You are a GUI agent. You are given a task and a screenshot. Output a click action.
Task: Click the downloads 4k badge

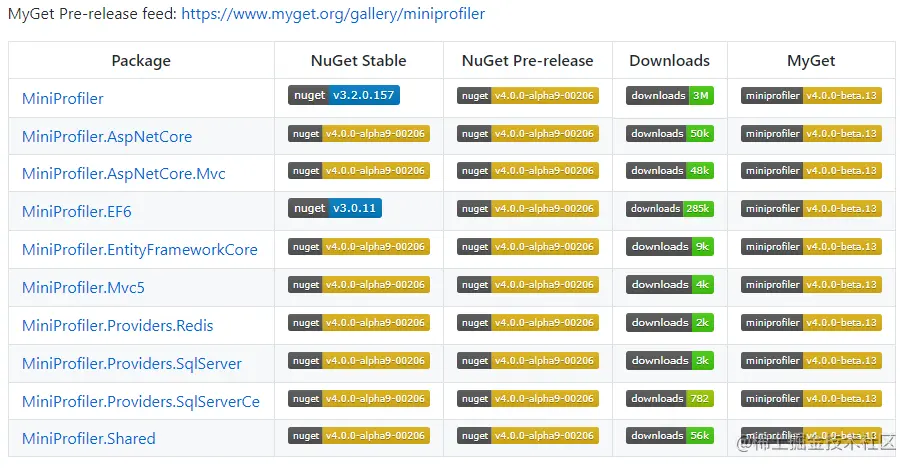670,285
